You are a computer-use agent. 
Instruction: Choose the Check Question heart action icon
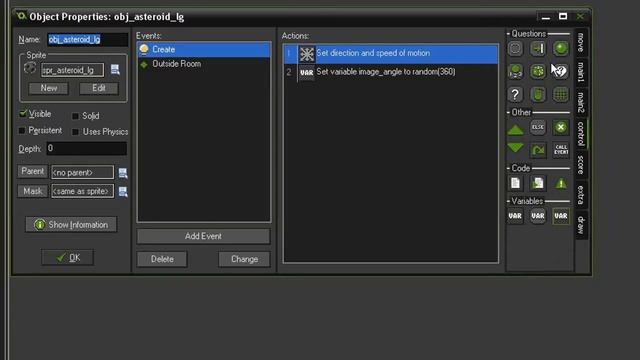point(561,71)
